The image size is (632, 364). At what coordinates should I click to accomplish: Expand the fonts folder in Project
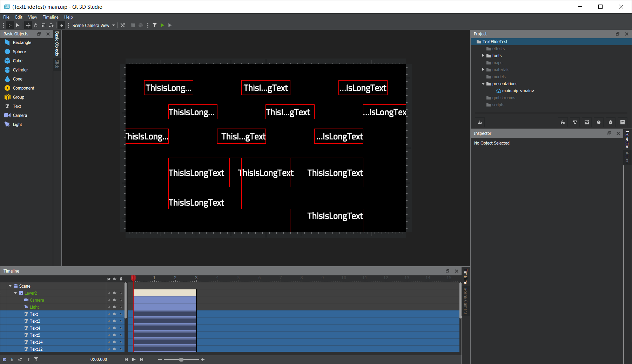click(x=483, y=56)
